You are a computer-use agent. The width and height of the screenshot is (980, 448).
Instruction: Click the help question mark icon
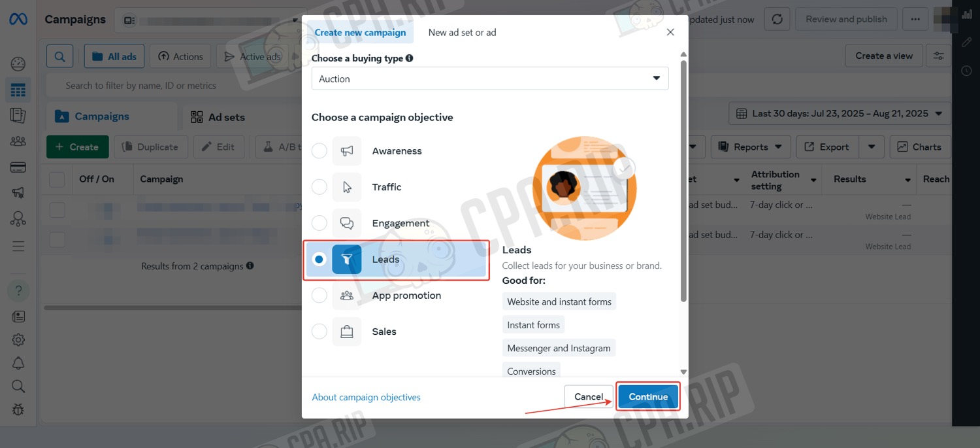point(18,290)
